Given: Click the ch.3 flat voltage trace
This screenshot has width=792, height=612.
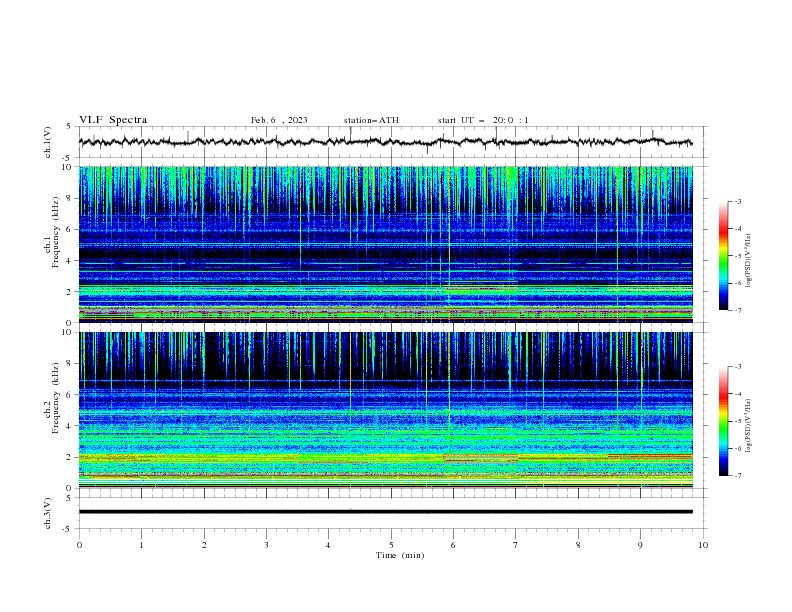Looking at the screenshot, I should [x=385, y=512].
